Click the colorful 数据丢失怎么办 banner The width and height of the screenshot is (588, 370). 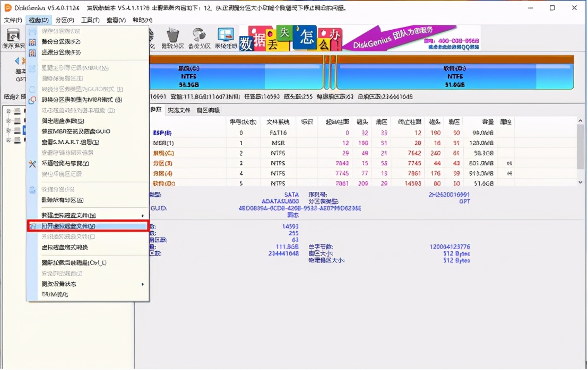point(290,38)
